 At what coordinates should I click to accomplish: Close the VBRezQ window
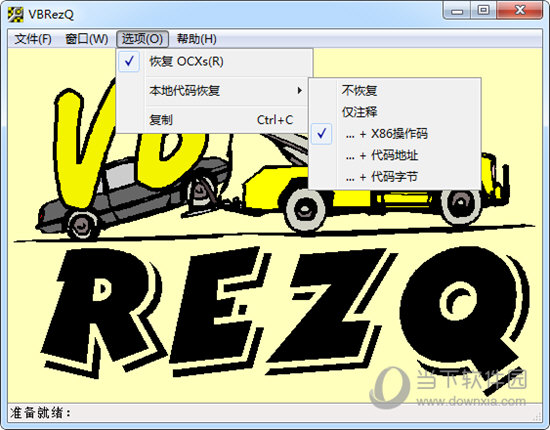[519, 11]
